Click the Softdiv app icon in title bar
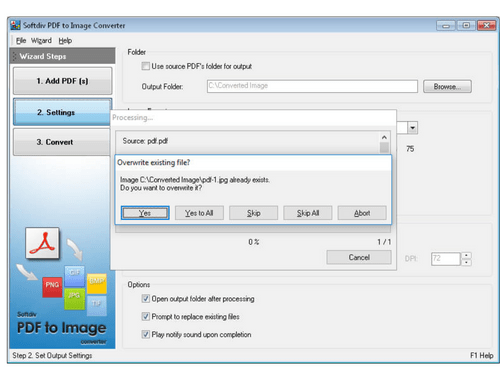500x375 pixels. 15,25
